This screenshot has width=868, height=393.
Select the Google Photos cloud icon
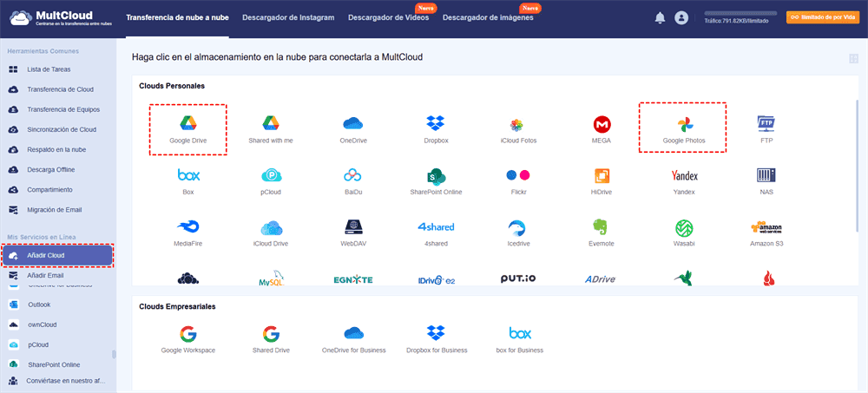pos(684,124)
